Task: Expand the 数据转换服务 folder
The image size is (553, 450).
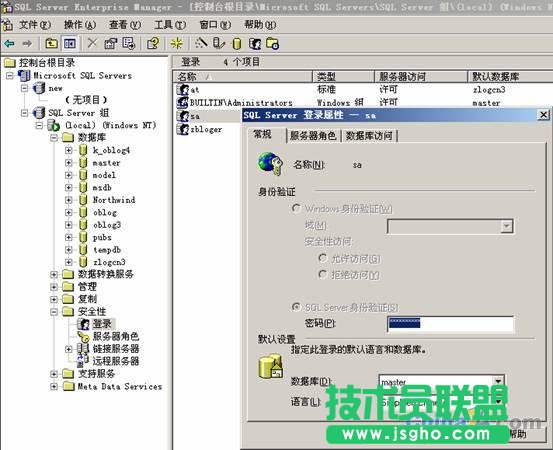Action: pyautogui.click(x=54, y=274)
